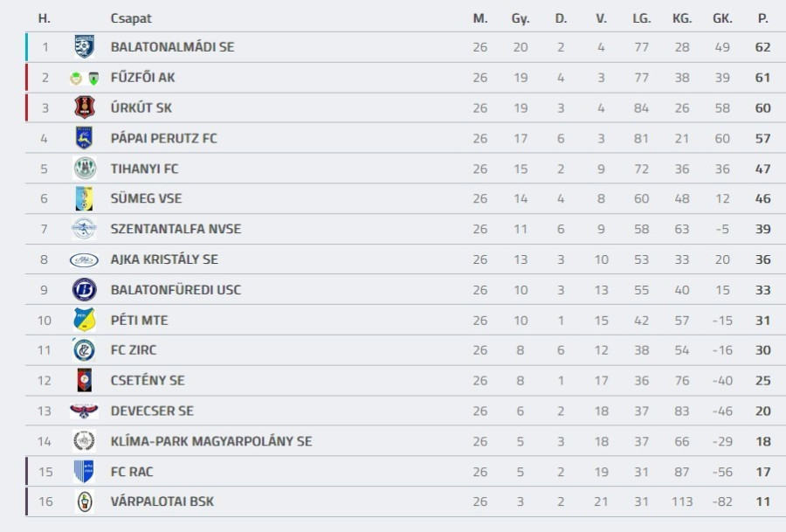The image size is (786, 532).
Task: Click the Devecser SE team logo
Action: pos(84,411)
